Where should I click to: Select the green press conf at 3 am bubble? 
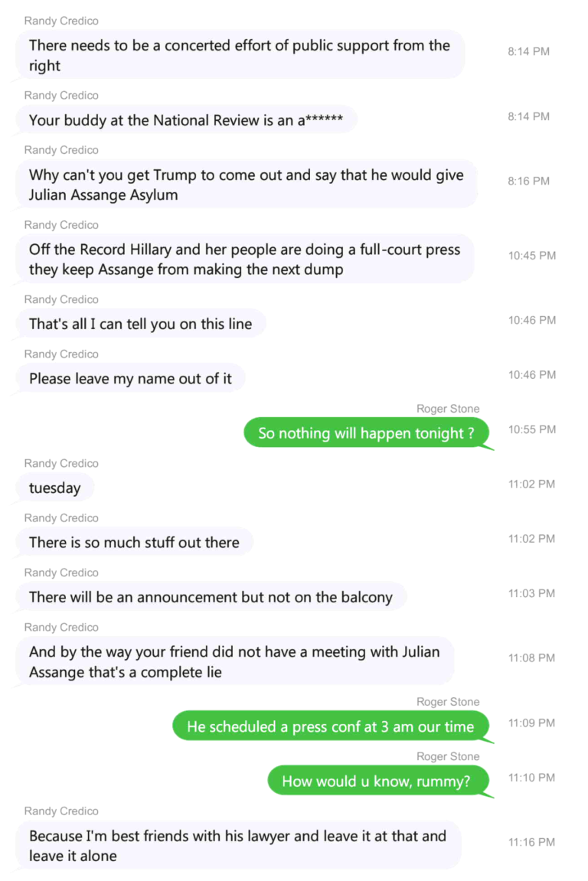click(x=331, y=726)
